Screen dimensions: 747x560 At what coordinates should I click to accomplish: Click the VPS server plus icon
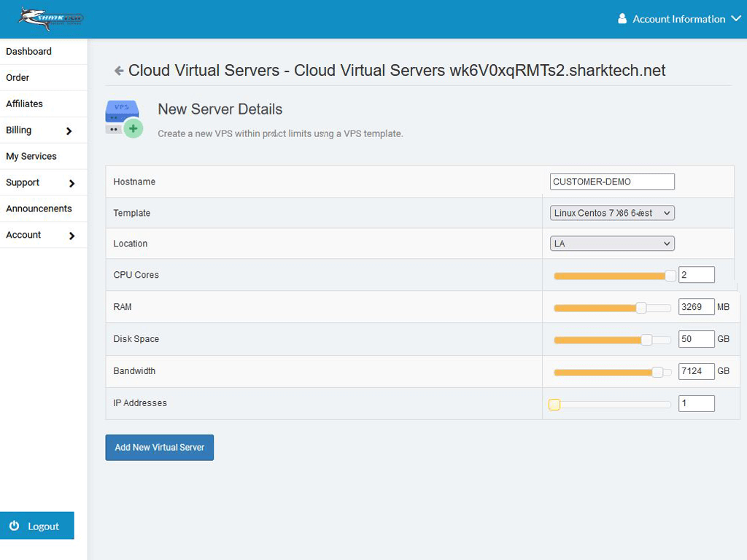124,119
